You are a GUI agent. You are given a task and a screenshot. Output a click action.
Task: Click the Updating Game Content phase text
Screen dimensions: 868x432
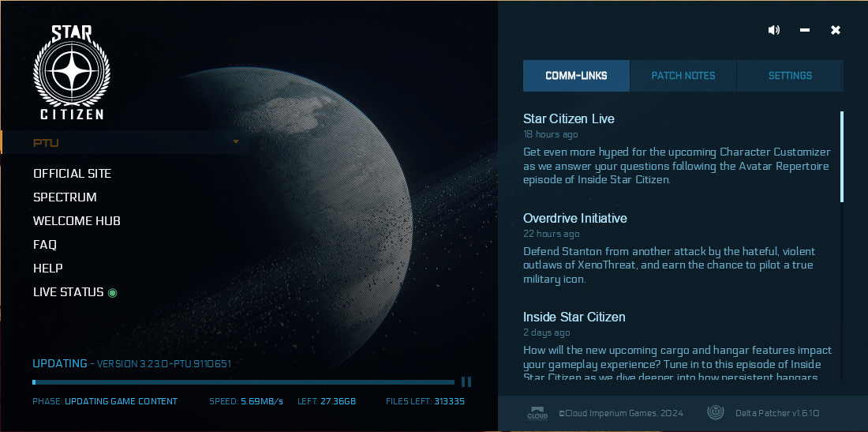click(x=122, y=401)
